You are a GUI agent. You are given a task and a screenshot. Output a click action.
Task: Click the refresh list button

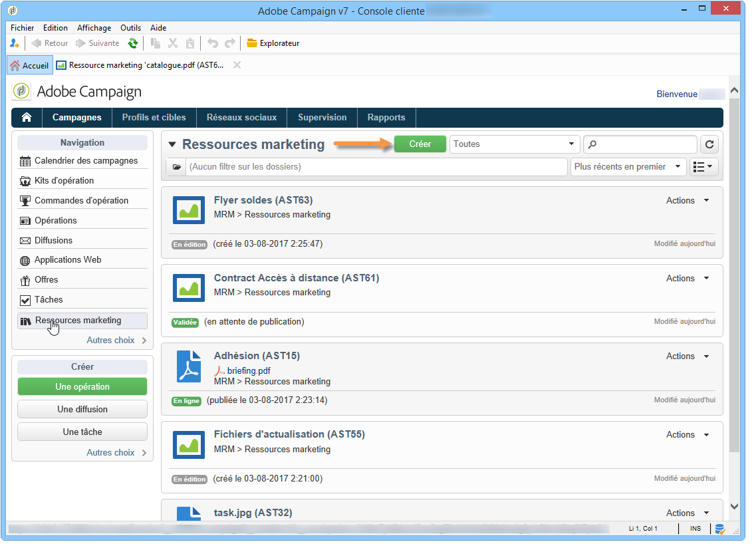point(709,144)
